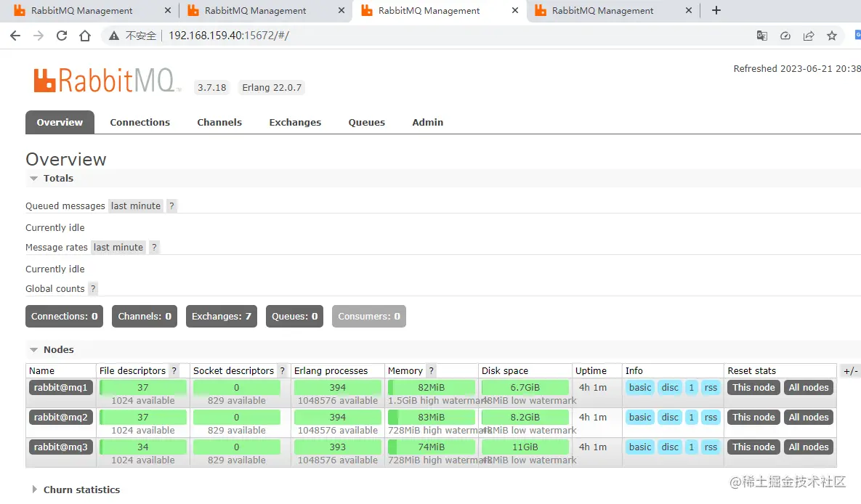Reset stats All nodes in rabbit@mq3 row
This screenshot has height=504, width=861.
[808, 447]
